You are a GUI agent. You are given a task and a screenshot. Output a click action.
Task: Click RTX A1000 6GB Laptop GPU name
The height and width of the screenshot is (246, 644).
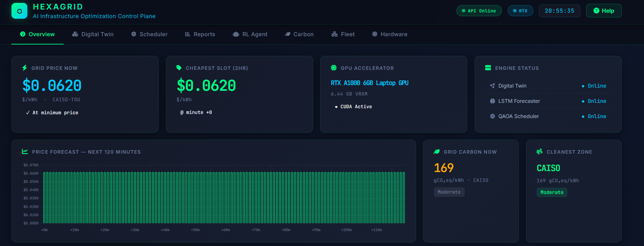point(370,83)
